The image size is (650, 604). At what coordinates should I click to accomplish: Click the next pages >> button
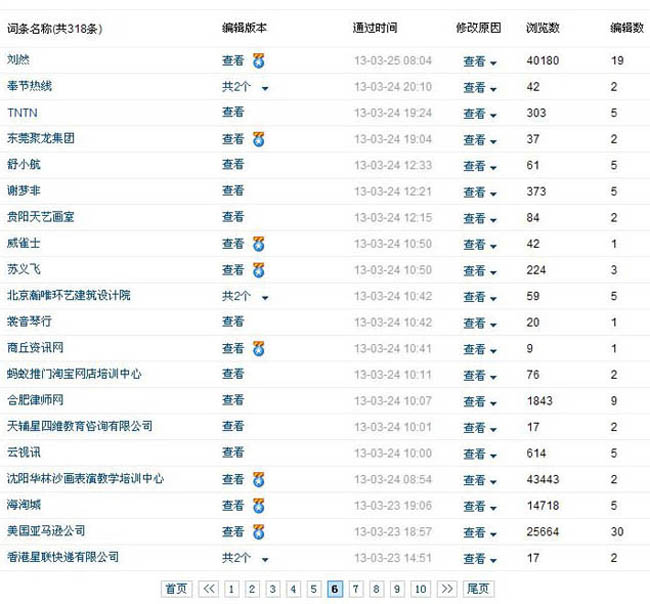[447, 589]
